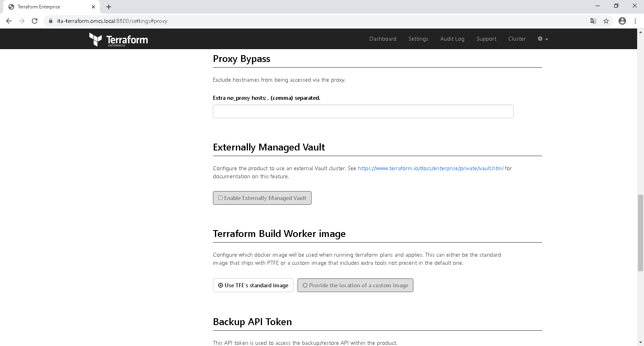Select Provide the location of a custom image
644x346 pixels.
pos(355,285)
